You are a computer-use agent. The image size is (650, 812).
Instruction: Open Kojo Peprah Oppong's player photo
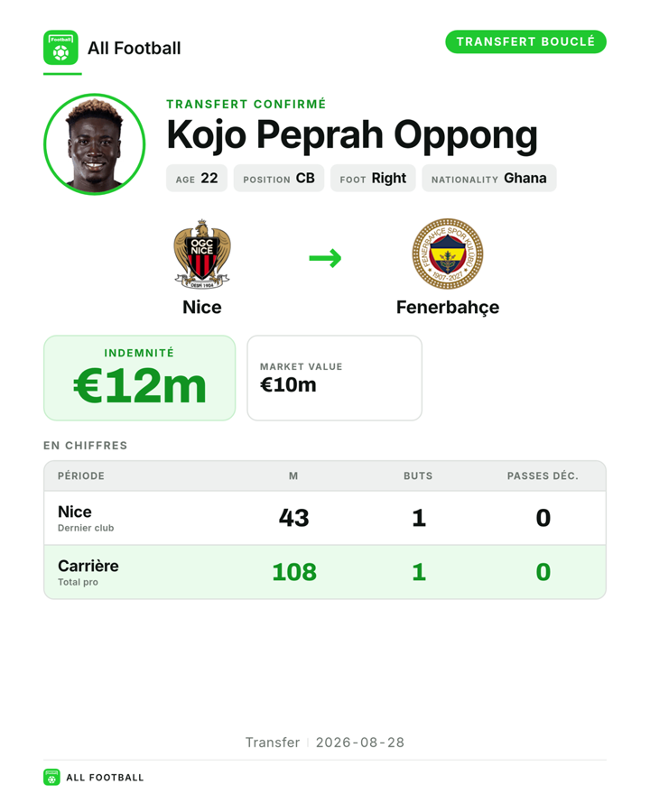tap(94, 144)
